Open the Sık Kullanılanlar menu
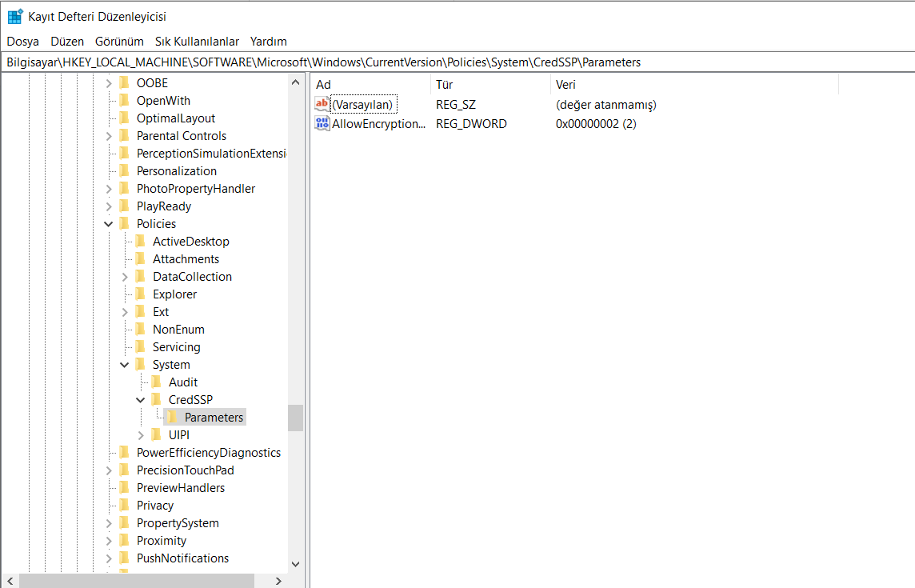Viewport: 915px width, 588px height. 197,42
